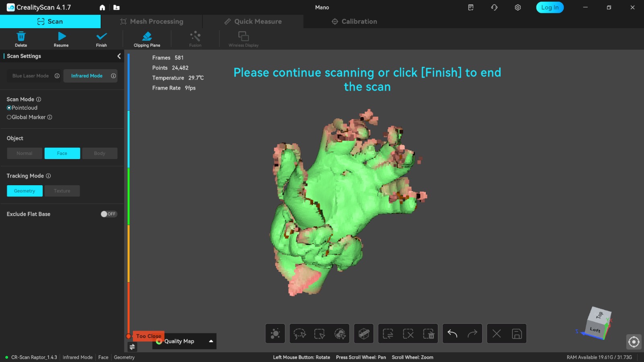This screenshot has height=362, width=644.
Task: Collapse the Scan Settings panel
Action: click(x=119, y=56)
